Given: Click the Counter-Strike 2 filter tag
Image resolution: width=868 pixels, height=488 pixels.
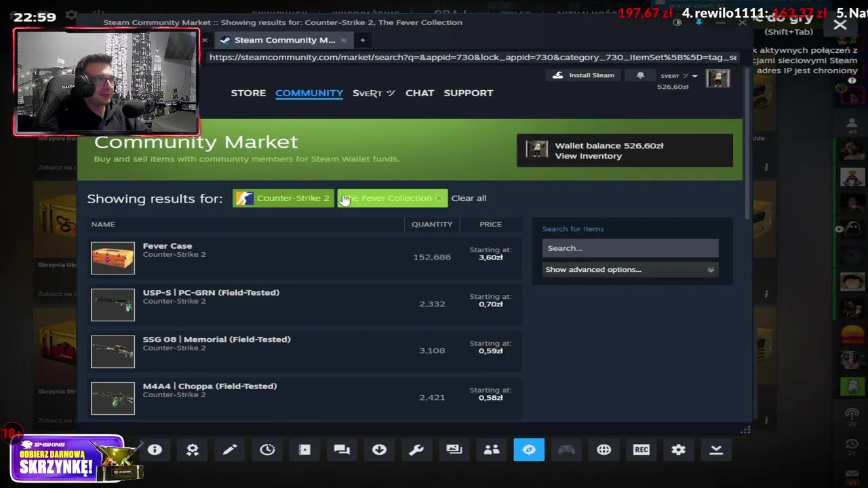Looking at the screenshot, I should 283,198.
